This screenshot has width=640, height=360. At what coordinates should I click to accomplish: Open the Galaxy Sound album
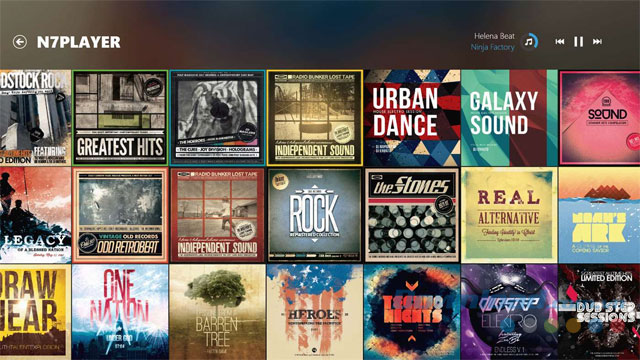click(509, 118)
